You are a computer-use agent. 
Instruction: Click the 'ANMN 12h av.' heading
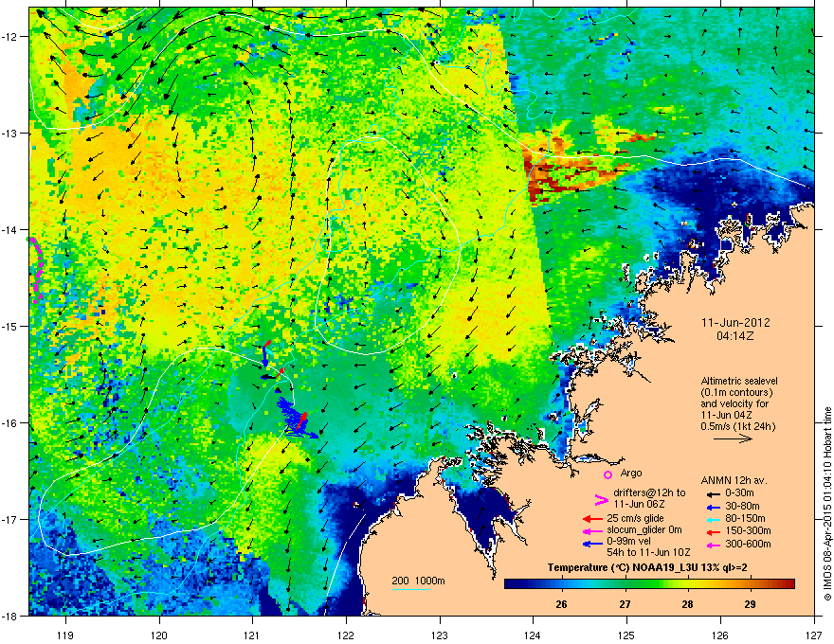734,480
